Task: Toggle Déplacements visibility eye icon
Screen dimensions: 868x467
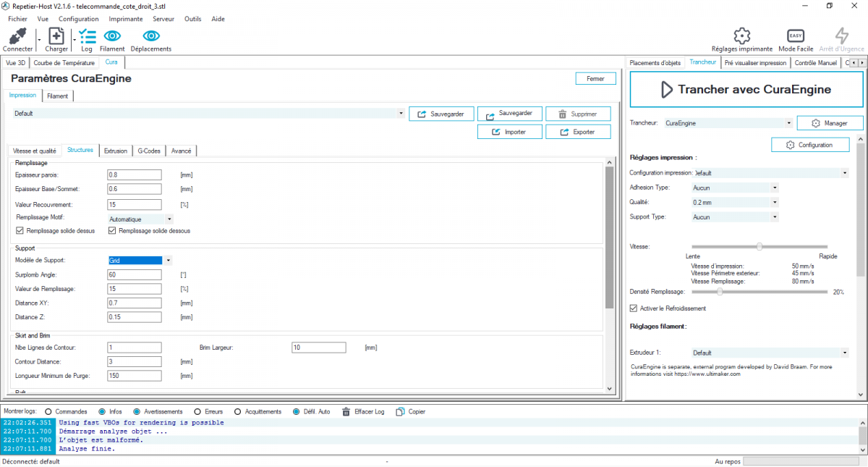Action: [151, 35]
